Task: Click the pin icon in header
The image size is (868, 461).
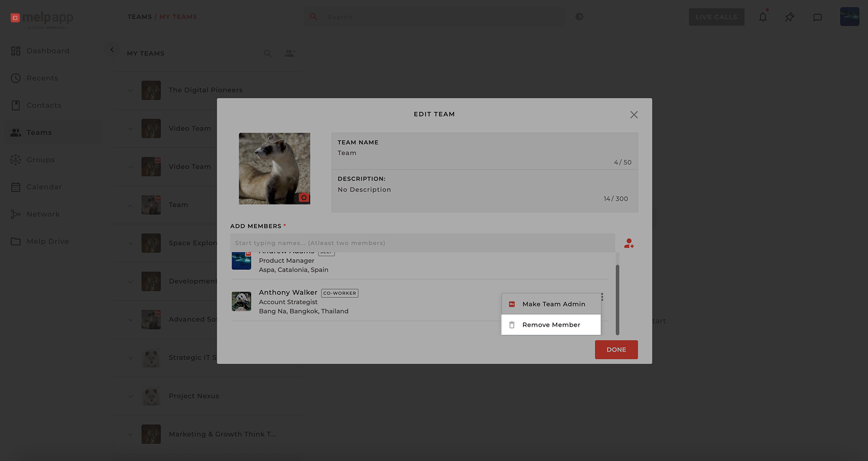Action: click(x=790, y=17)
